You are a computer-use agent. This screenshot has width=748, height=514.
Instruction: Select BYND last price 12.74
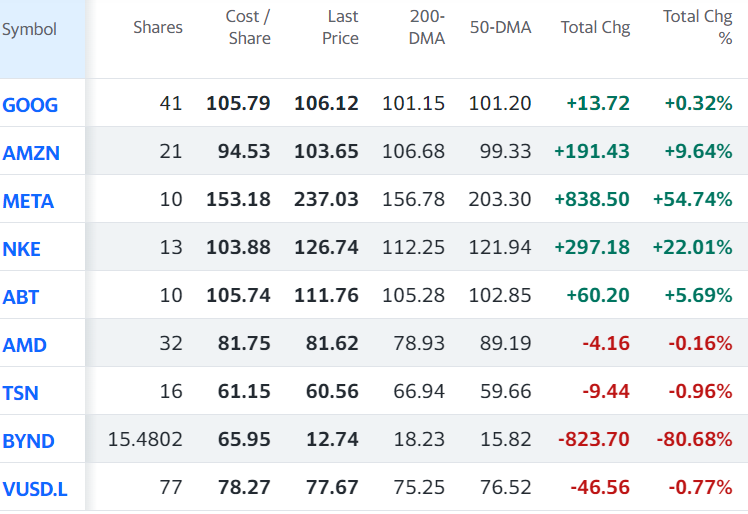click(332, 440)
